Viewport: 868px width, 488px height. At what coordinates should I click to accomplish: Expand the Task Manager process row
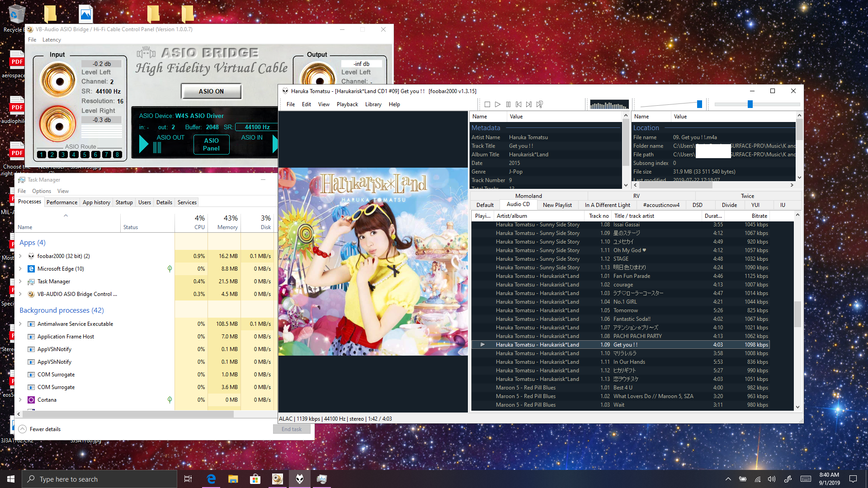coord(20,282)
